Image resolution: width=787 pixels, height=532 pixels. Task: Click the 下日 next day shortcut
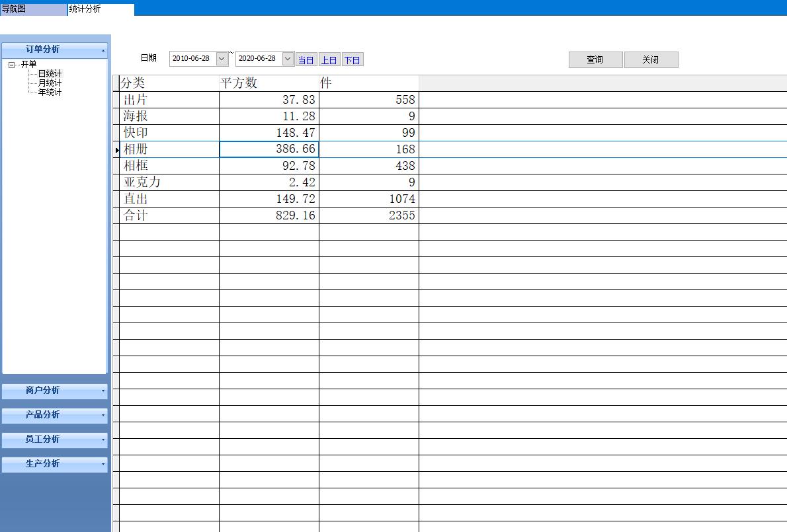[x=352, y=60]
